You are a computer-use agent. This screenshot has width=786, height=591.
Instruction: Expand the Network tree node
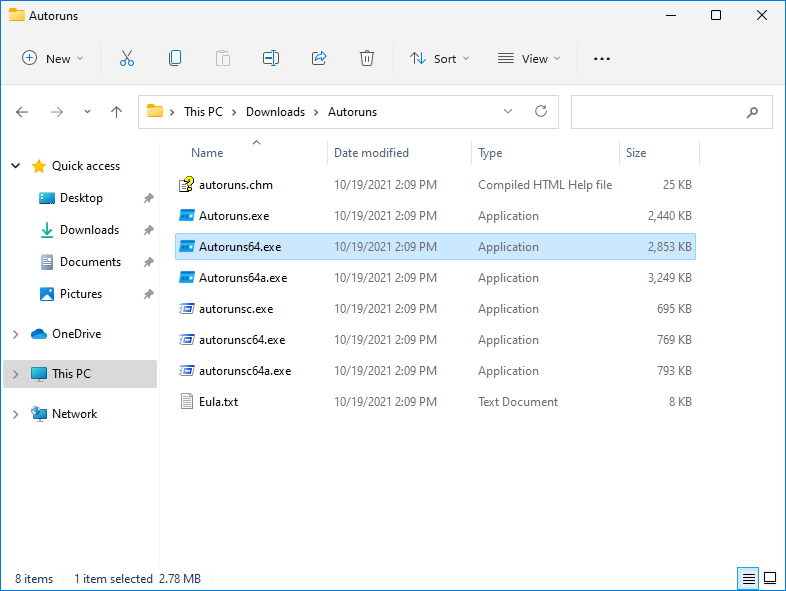[x=16, y=414]
